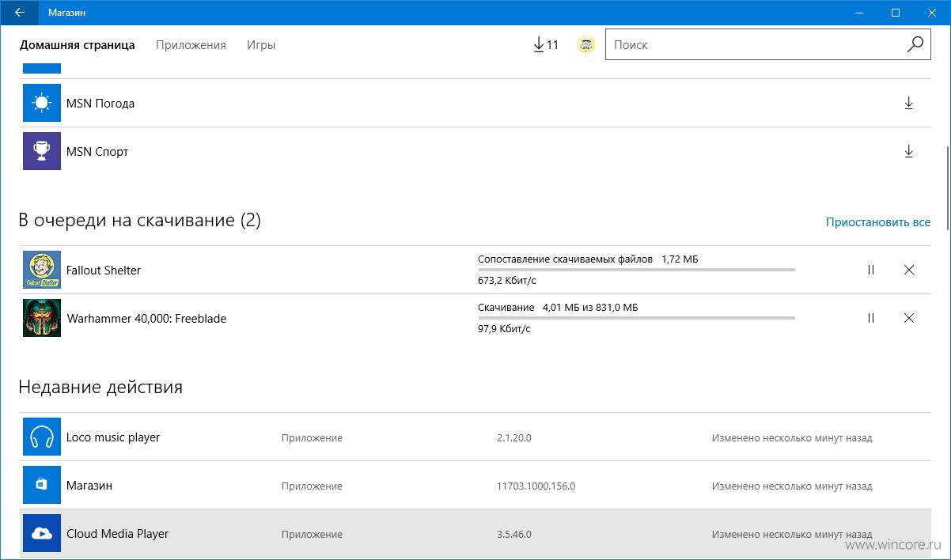Open the user account avatar

point(585,45)
